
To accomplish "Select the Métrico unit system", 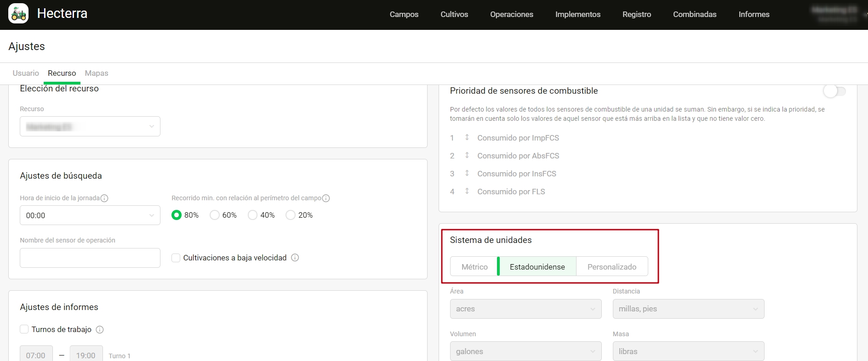I will pyautogui.click(x=474, y=267).
